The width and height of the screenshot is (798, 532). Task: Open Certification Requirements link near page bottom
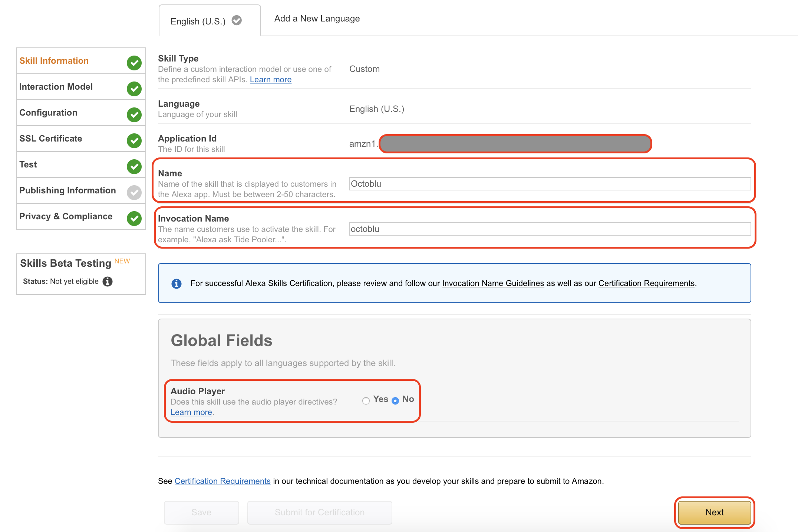coord(222,481)
